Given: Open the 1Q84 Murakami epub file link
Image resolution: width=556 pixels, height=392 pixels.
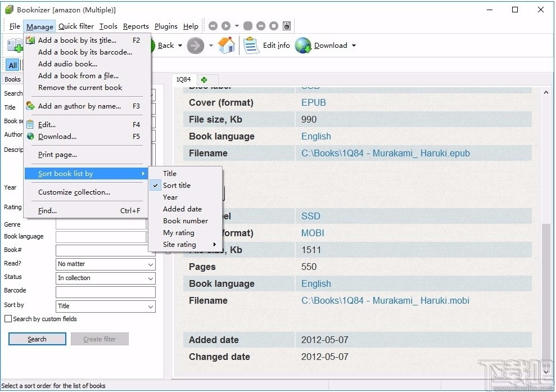Looking at the screenshot, I should (x=385, y=153).
